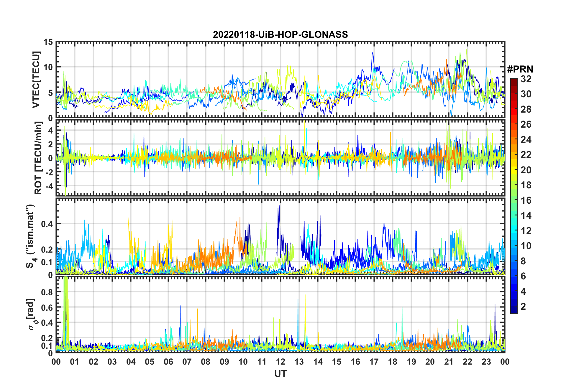Click the x-axis hour tick 09
561x392 pixels.
(x=224, y=362)
